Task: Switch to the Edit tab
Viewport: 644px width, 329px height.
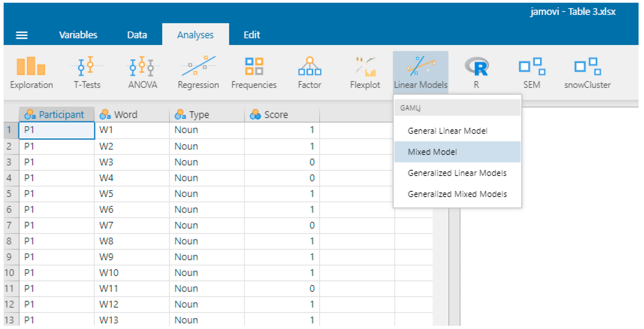Action: [252, 35]
